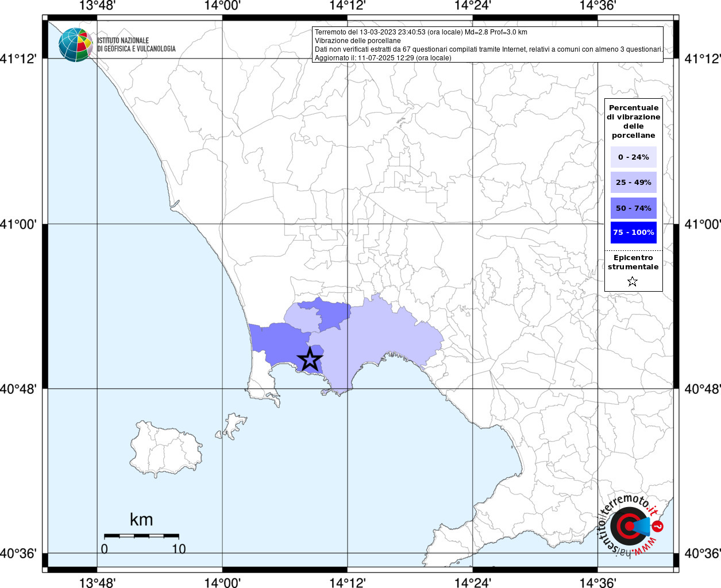Screen dimensions: 721x588
Task: Click the top 14°12' longitude label
Action: click(x=348, y=6)
